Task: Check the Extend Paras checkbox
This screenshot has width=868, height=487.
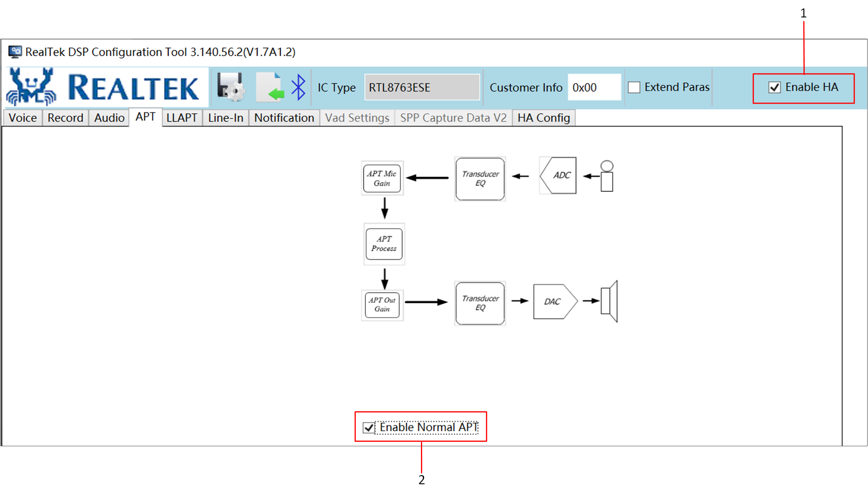Action: (x=634, y=87)
